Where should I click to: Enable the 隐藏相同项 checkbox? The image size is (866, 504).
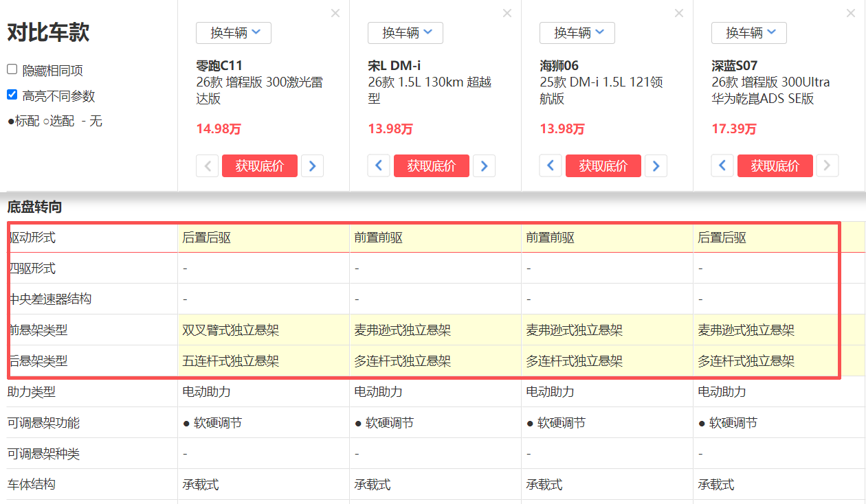(x=12, y=69)
